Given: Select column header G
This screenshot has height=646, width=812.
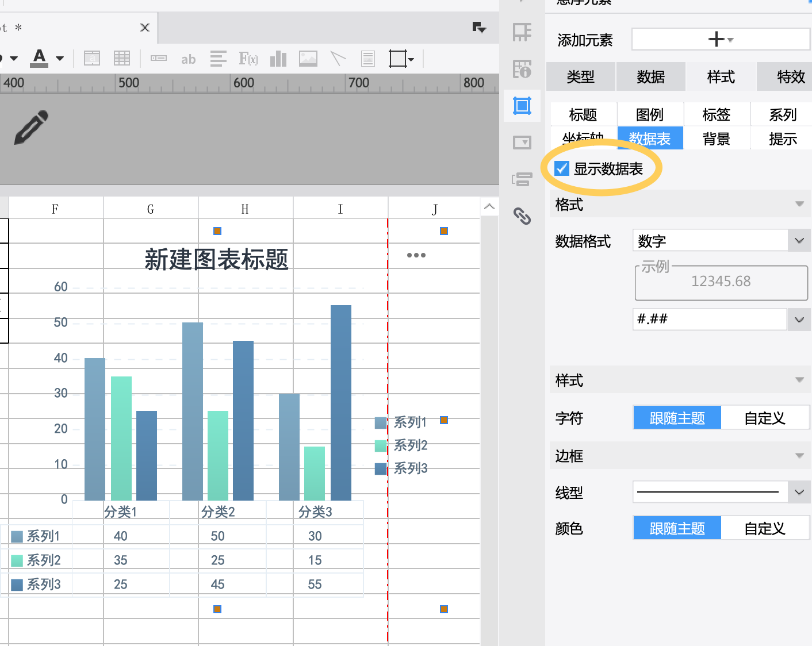Looking at the screenshot, I should point(151,209).
